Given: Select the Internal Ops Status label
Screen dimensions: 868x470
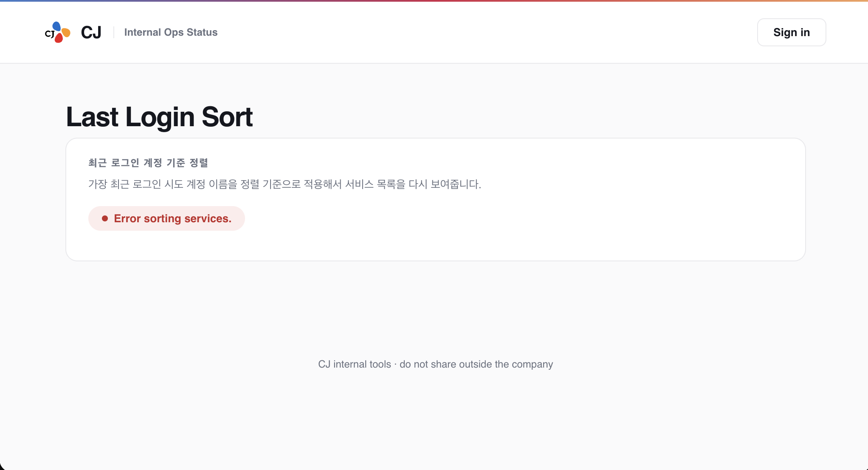Looking at the screenshot, I should (171, 32).
